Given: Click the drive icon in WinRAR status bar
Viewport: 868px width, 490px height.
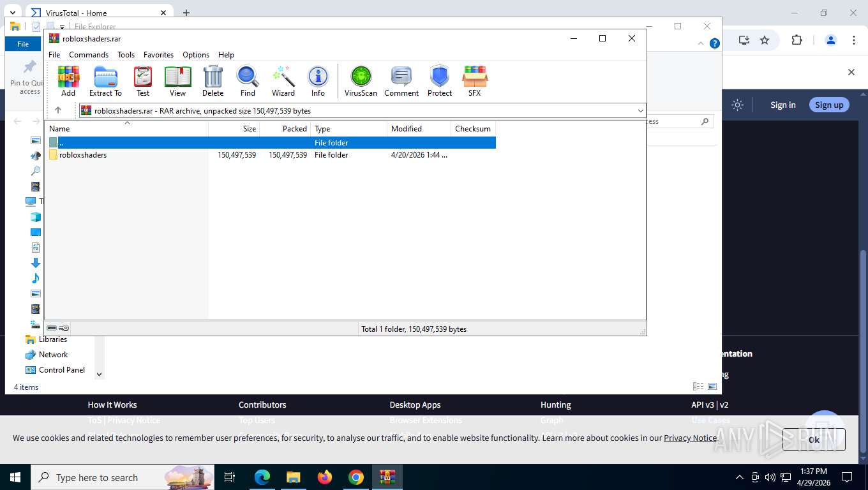Looking at the screenshot, I should 52,328.
